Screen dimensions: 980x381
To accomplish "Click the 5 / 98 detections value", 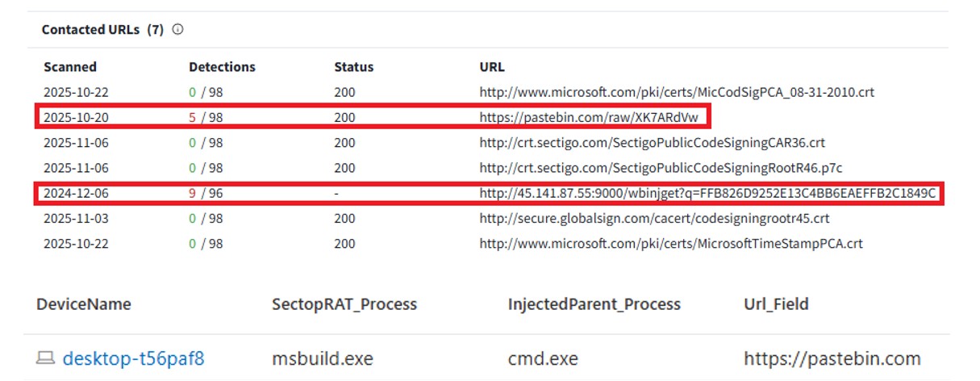I will point(206,118).
